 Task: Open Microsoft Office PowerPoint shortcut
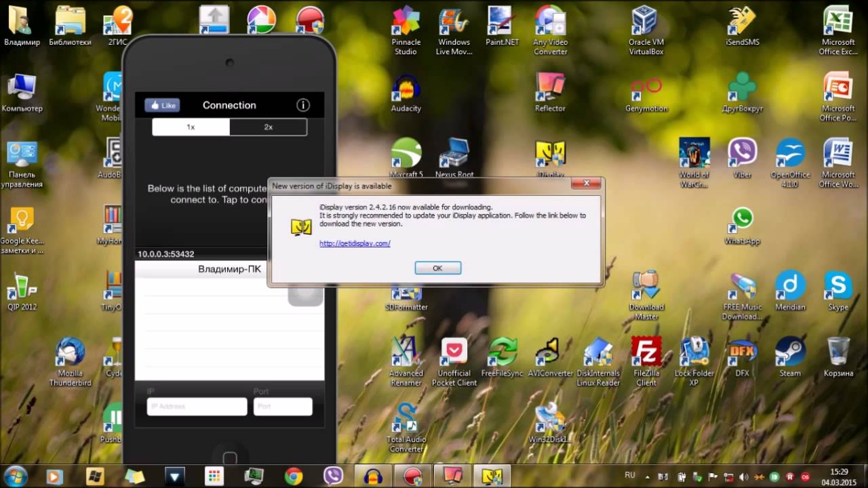(838, 98)
